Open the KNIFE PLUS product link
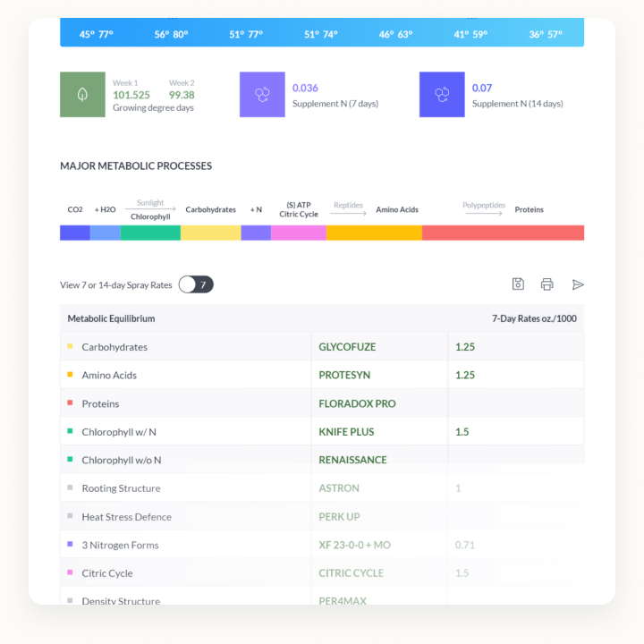Image resolution: width=644 pixels, height=644 pixels. point(346,432)
